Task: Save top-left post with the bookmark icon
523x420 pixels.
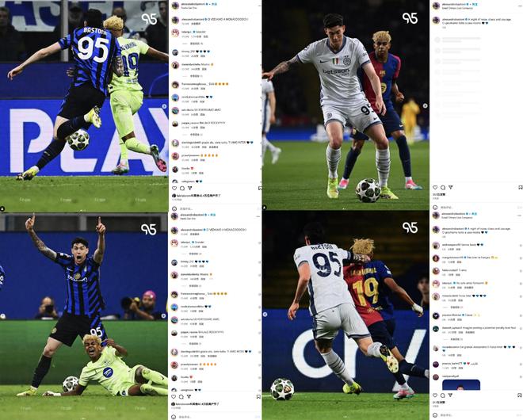Action: 260,189
